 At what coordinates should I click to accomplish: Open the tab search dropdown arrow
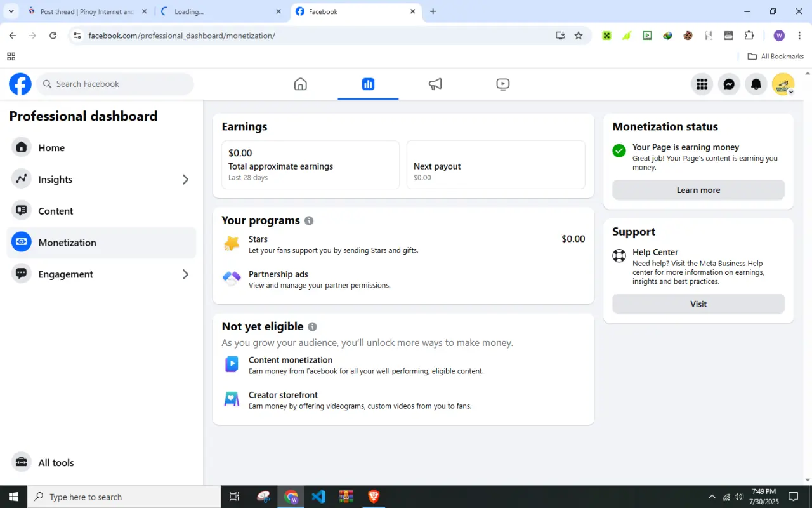(x=11, y=11)
